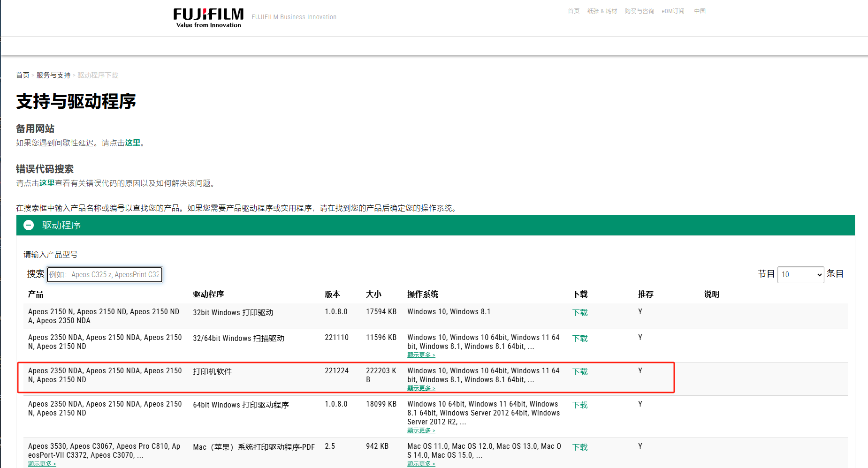Click the 驱动程序 title in the green bar
The height and width of the screenshot is (468, 868).
click(x=61, y=226)
